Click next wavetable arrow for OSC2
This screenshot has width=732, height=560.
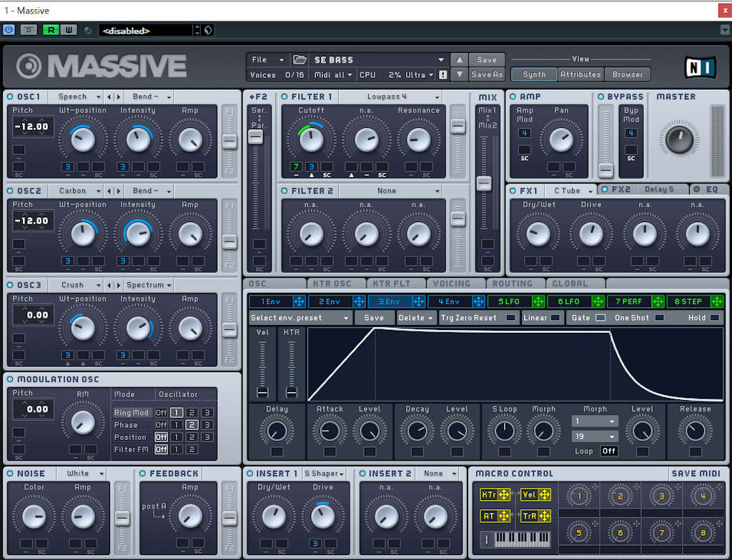click(119, 191)
